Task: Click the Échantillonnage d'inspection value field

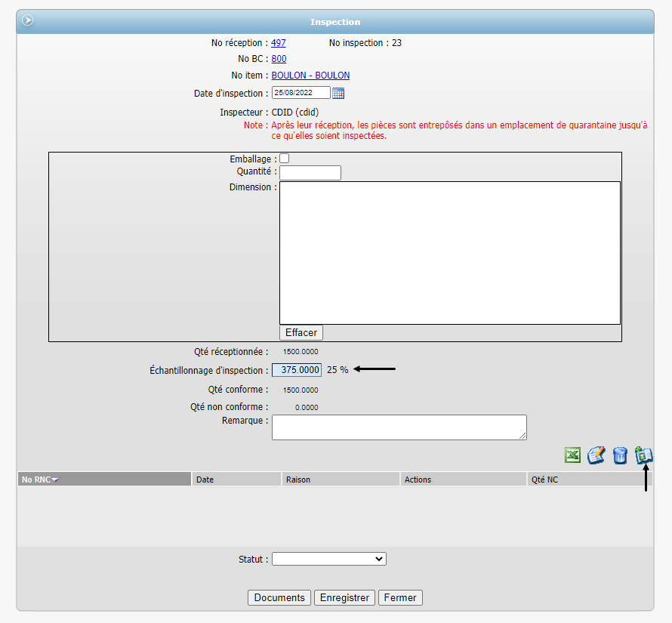Action: click(x=297, y=370)
